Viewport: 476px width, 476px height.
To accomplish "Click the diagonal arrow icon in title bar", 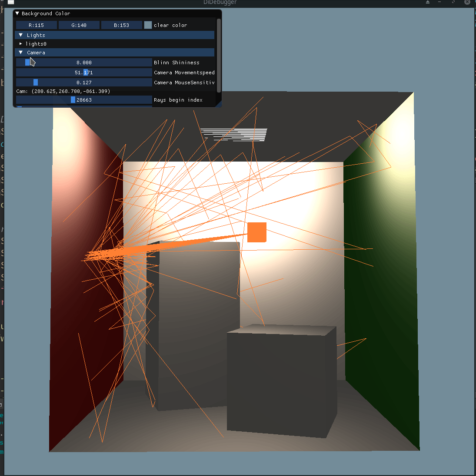I will 453,2.
